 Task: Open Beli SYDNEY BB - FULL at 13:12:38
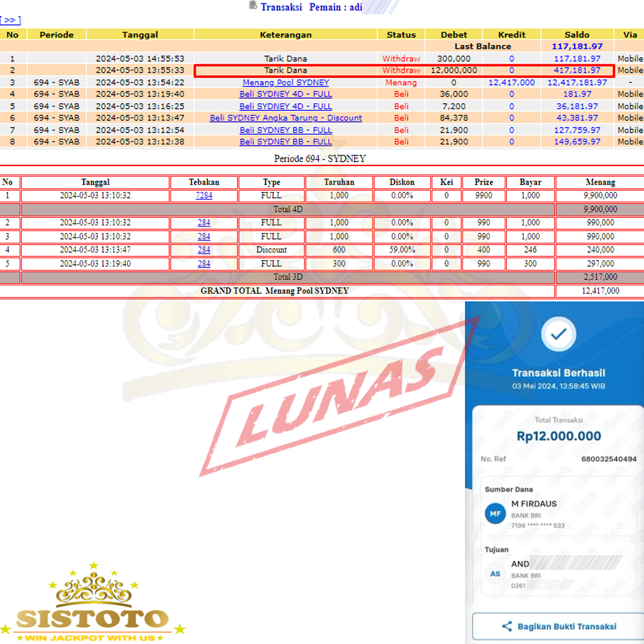(x=285, y=142)
